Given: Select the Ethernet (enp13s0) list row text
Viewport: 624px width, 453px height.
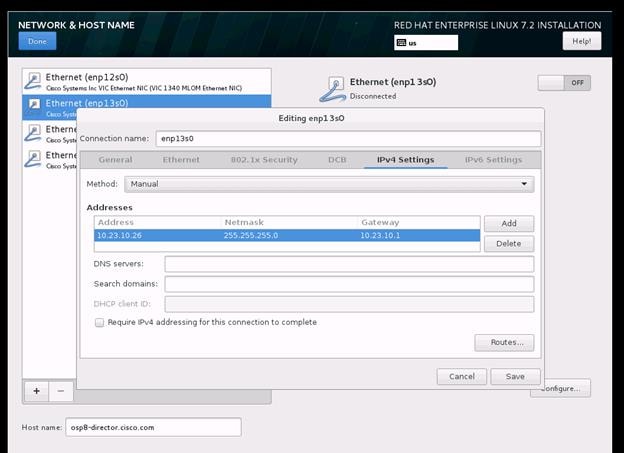Looking at the screenshot, I should pos(87,103).
